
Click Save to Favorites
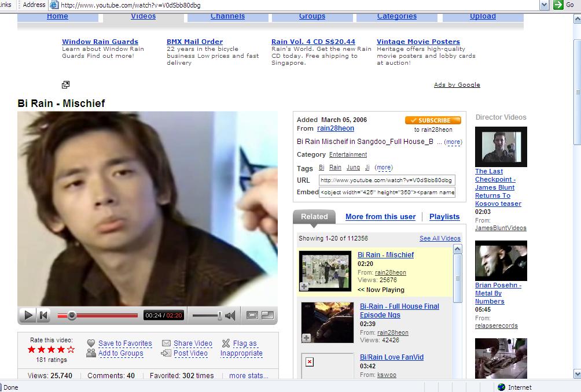[x=125, y=343]
